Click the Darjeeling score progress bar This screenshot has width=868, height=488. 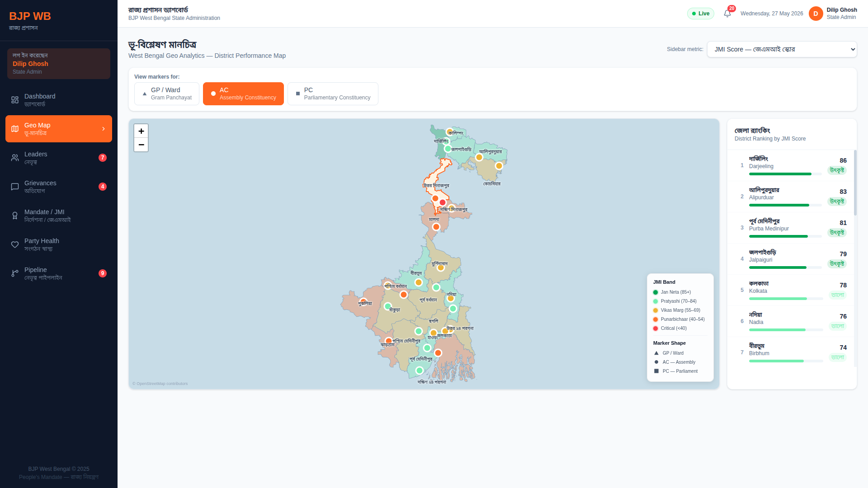point(785,174)
